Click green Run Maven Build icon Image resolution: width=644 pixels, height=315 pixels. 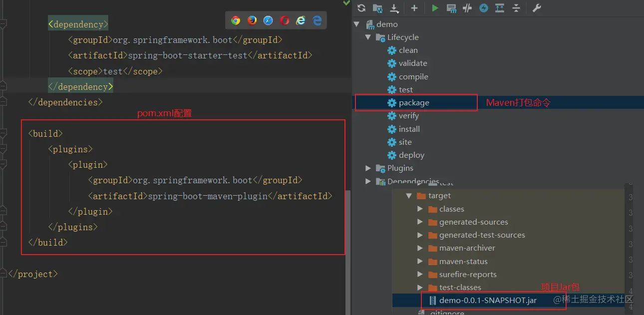click(x=435, y=8)
